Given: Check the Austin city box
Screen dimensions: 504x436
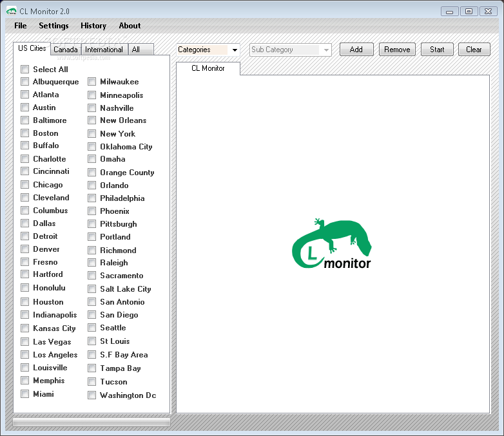Looking at the screenshot, I should [24, 108].
